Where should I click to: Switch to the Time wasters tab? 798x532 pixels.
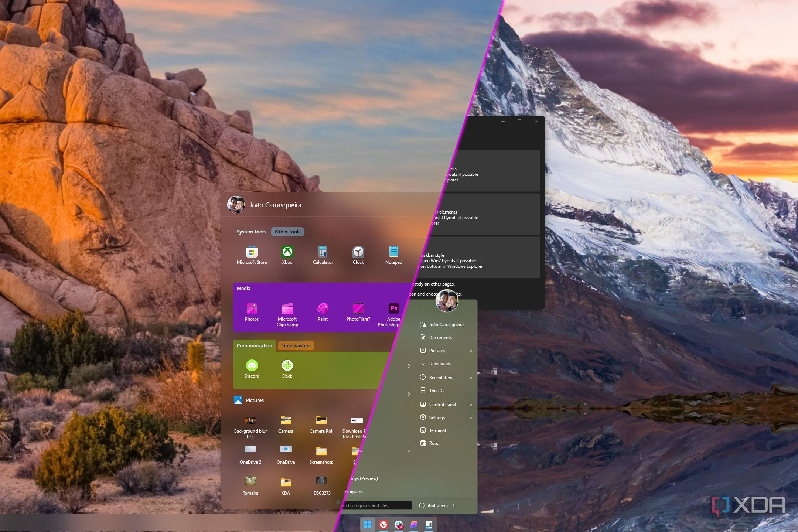[296, 345]
